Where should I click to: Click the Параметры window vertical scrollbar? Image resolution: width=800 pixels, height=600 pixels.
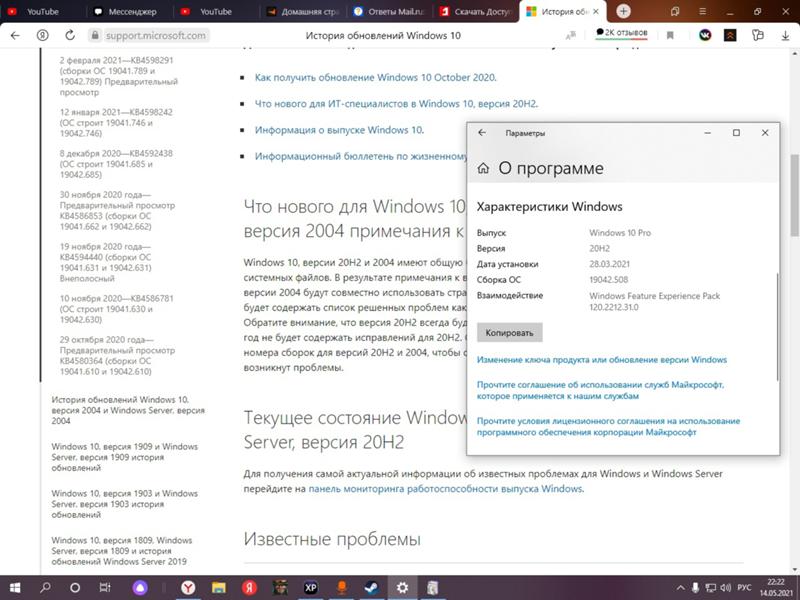tap(777, 327)
